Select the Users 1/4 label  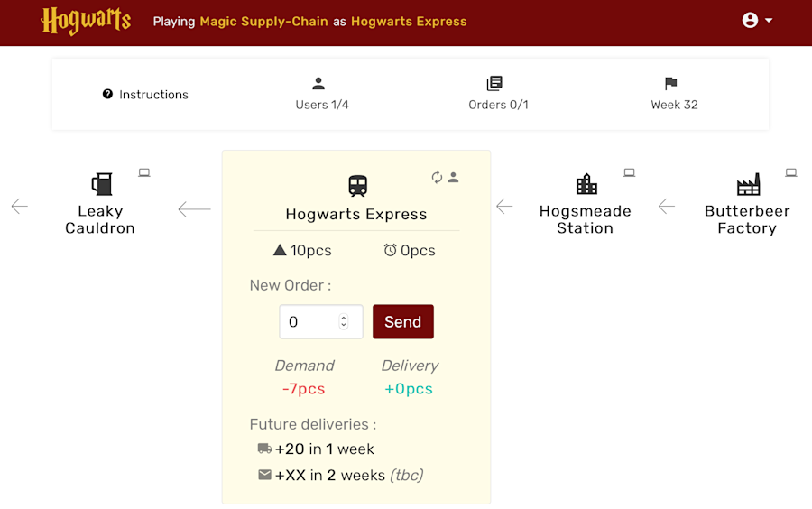click(322, 105)
